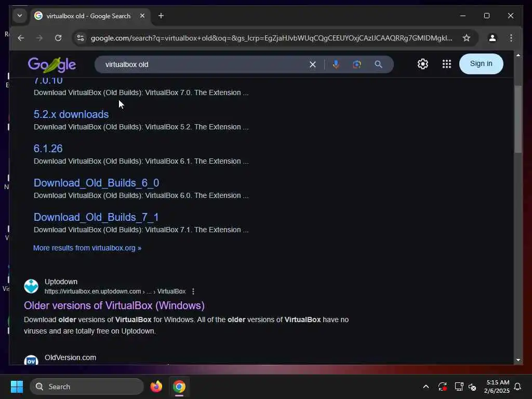Screen dimensions: 532x399
Task: Open the 'Download_Old_Builds_7_1' link
Action: tap(96, 218)
